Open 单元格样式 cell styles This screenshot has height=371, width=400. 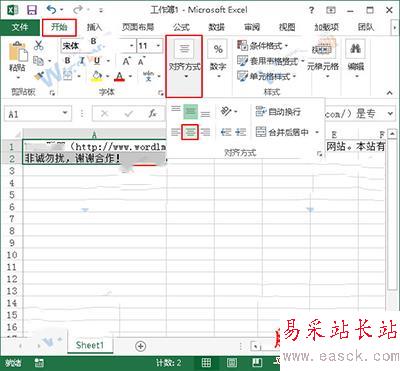(267, 76)
